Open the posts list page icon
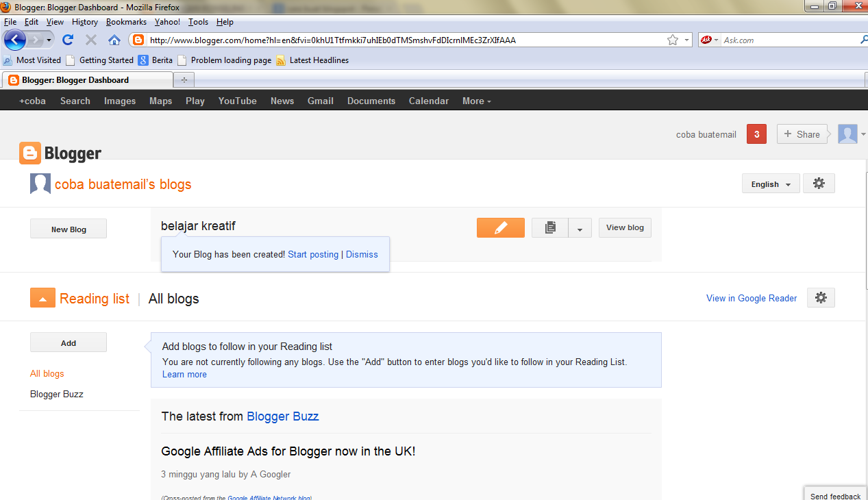This screenshot has height=500, width=868. [x=550, y=227]
